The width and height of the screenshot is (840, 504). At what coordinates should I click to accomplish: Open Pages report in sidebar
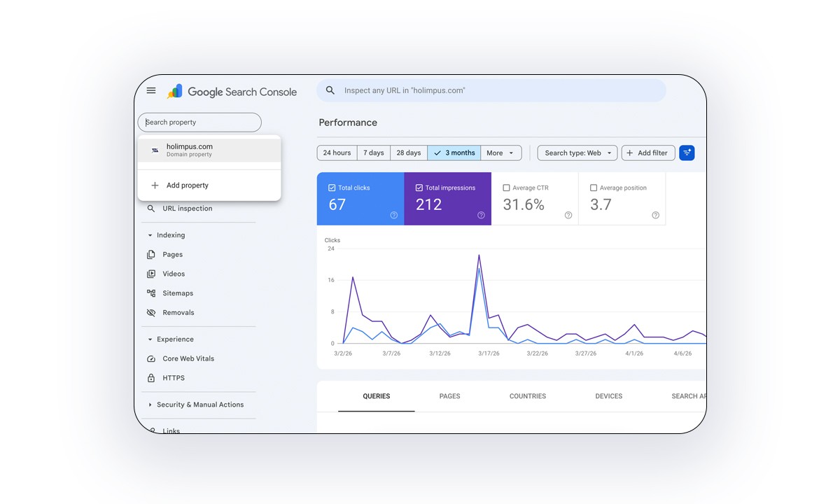click(172, 255)
